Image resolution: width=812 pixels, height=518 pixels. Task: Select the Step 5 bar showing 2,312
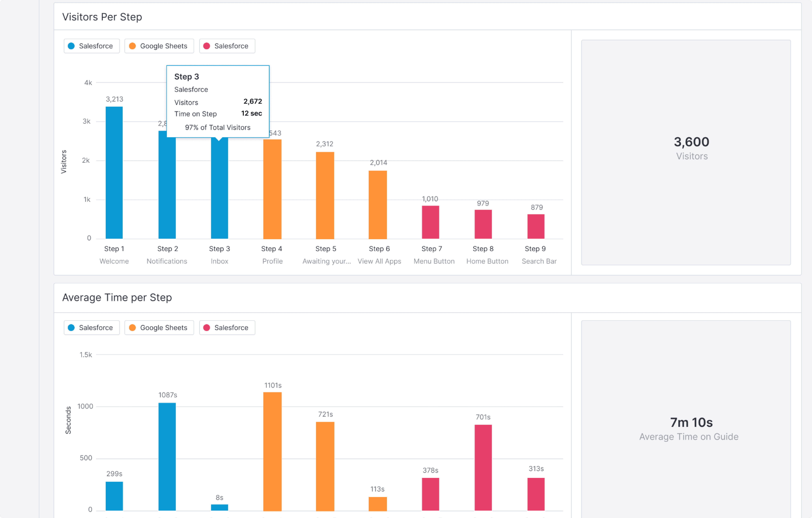click(325, 196)
